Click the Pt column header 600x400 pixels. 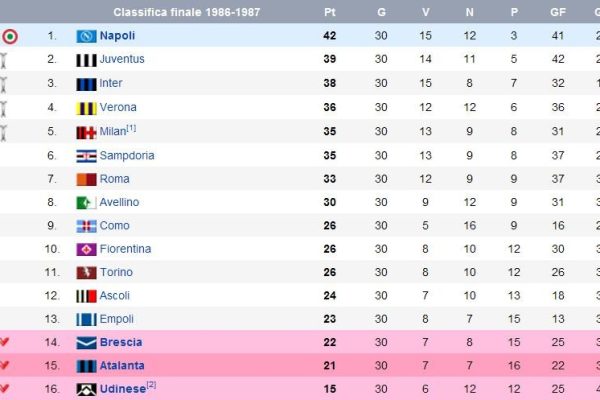point(330,12)
